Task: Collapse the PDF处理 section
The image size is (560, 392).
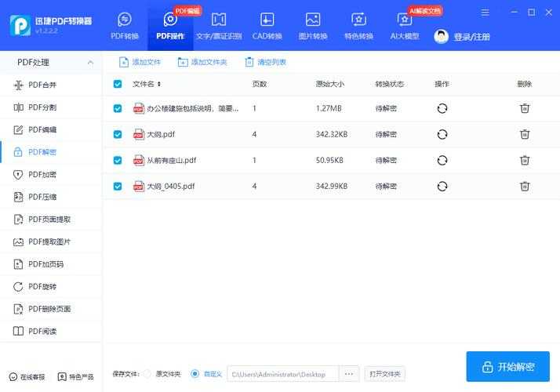Action: click(x=90, y=63)
